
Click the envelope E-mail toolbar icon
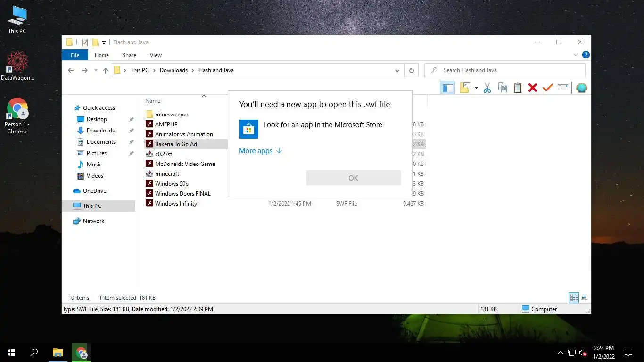[x=562, y=88]
